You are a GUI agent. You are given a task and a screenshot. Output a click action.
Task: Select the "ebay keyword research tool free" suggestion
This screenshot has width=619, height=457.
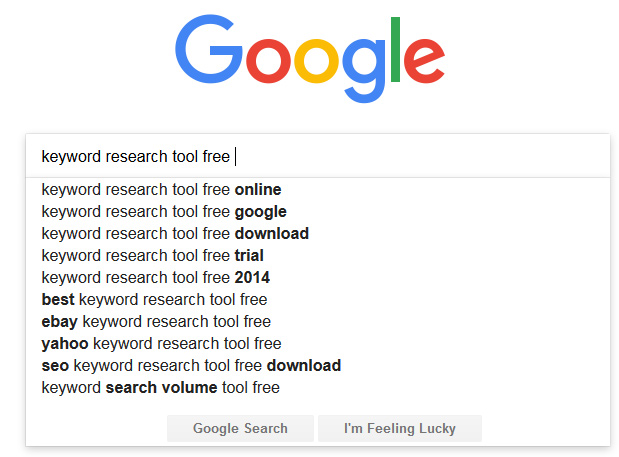coord(156,322)
